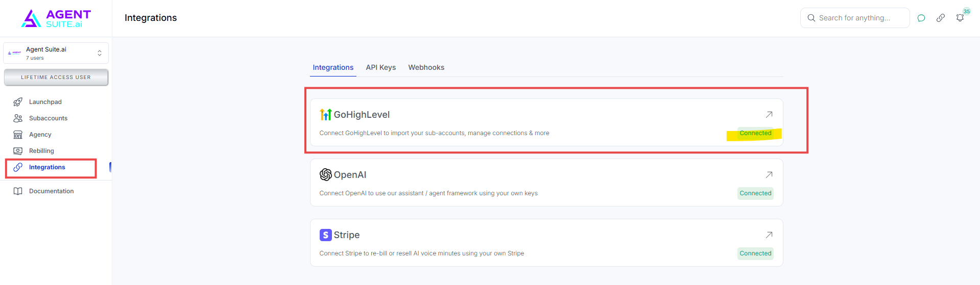The width and height of the screenshot is (980, 285).
Task: Click the GoHighLevel description text
Action: point(434,133)
